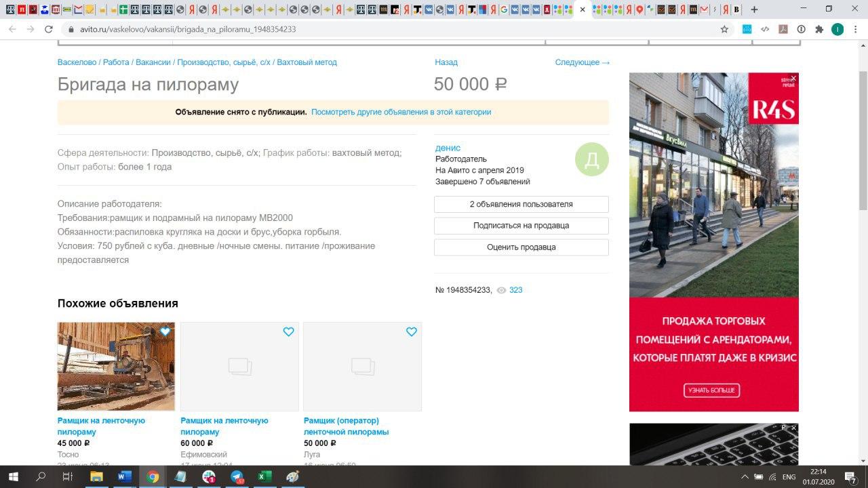868x488 pixels.
Task: Open Вахтовый метод breadcrumb category
Action: [x=307, y=62]
